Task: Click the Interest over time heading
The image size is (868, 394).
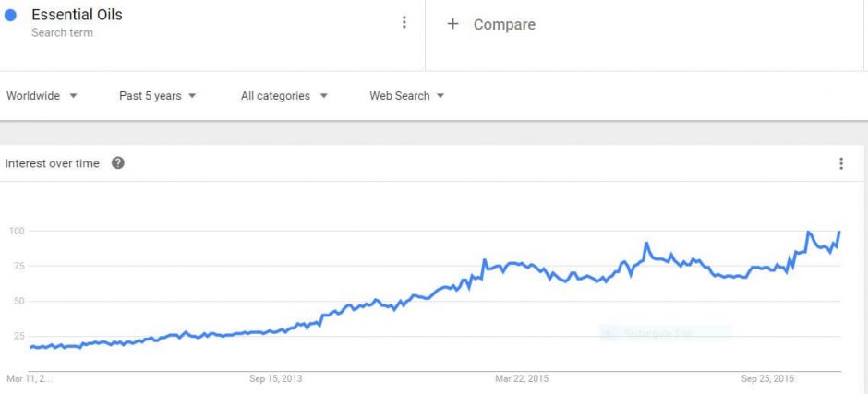Action: click(52, 163)
